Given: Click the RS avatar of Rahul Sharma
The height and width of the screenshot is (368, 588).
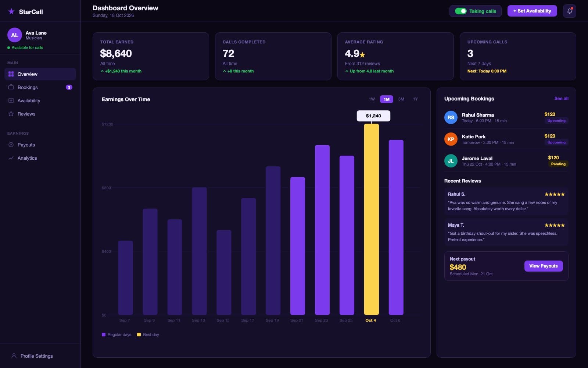Looking at the screenshot, I should tap(451, 117).
